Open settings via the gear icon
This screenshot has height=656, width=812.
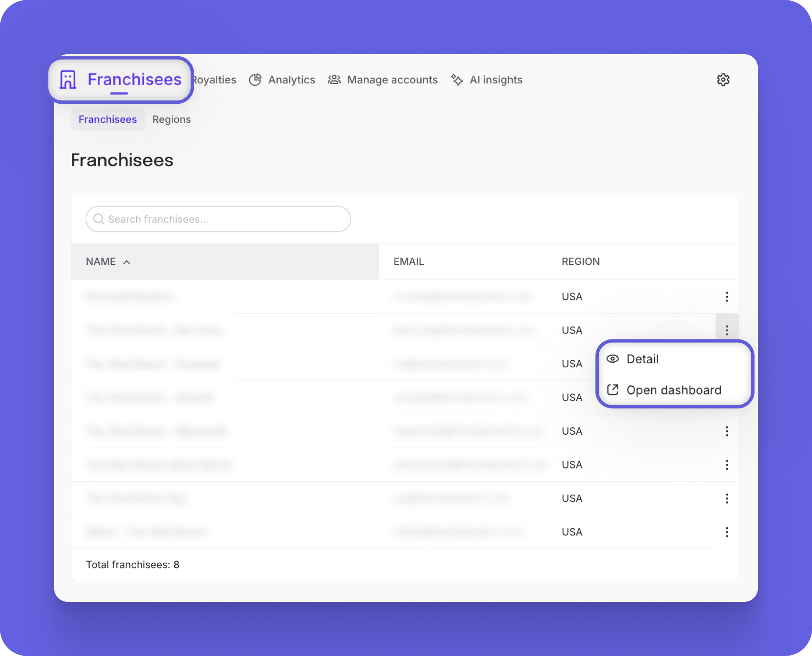point(723,80)
